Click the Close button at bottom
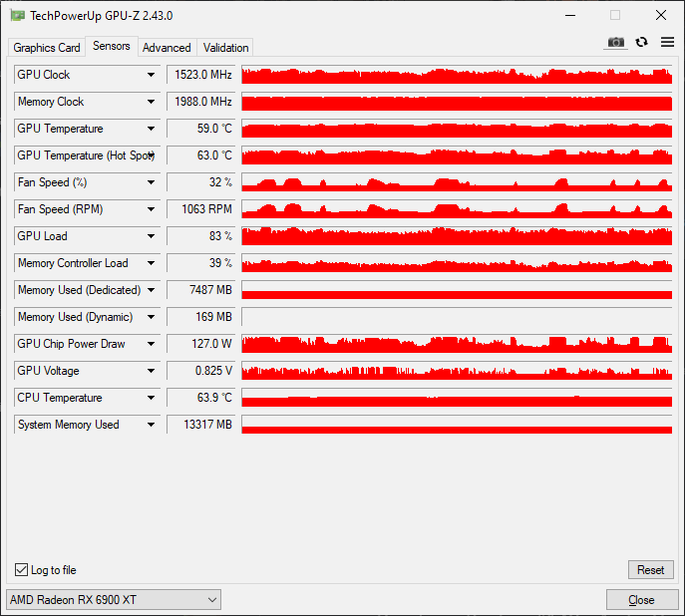Screen dimensions: 685x616 (x=641, y=600)
